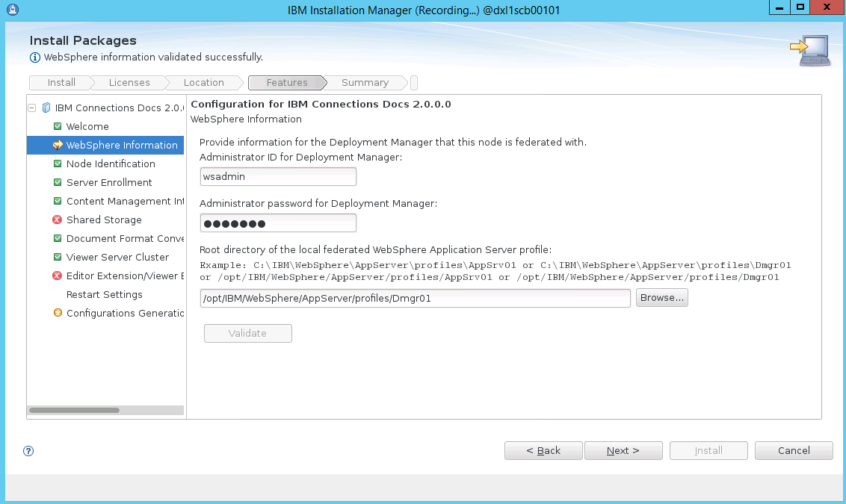Click green check icon beside Server Enrollment
This screenshot has width=846, height=504.
[58, 182]
